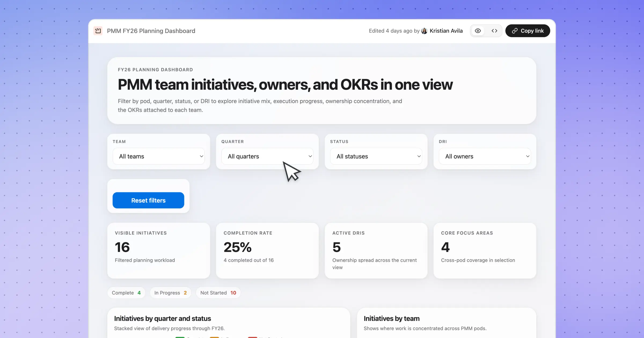
Task: Click the Reset filters button
Action: coord(148,200)
